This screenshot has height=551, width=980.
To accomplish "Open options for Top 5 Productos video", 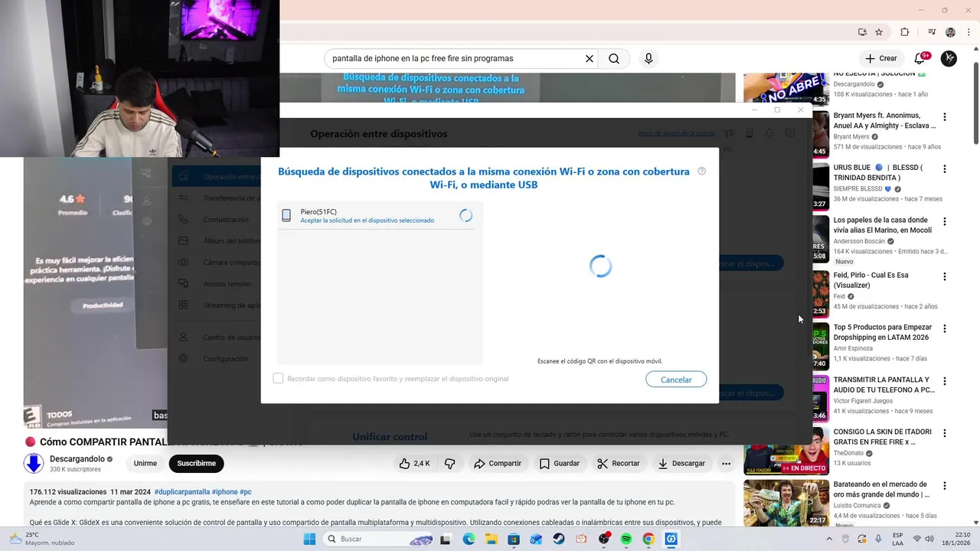I will [944, 328].
